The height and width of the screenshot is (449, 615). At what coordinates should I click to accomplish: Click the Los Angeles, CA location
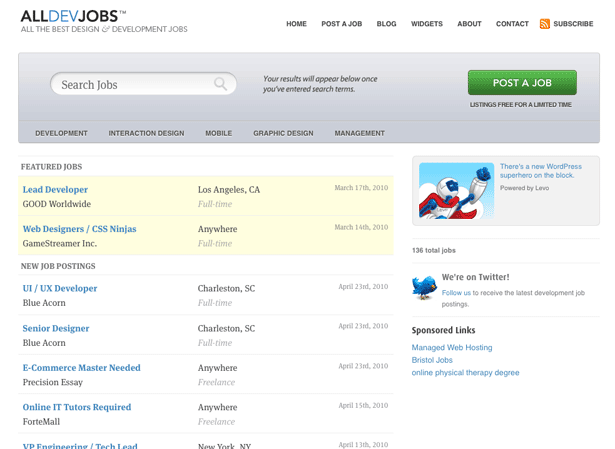pyautogui.click(x=229, y=190)
